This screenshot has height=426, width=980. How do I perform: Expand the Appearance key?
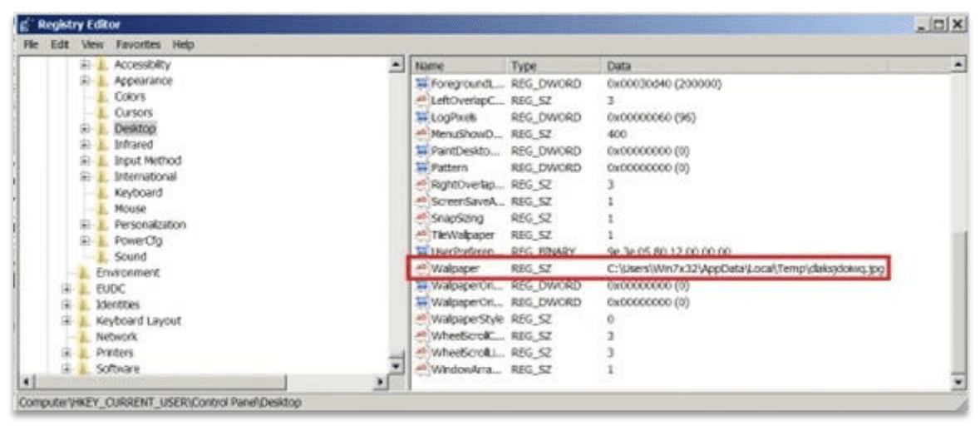(85, 81)
